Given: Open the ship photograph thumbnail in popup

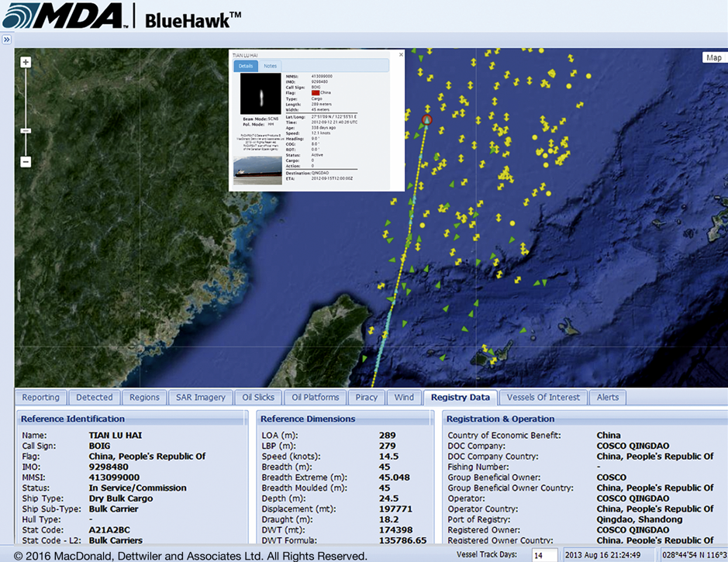Looking at the screenshot, I should click(257, 171).
